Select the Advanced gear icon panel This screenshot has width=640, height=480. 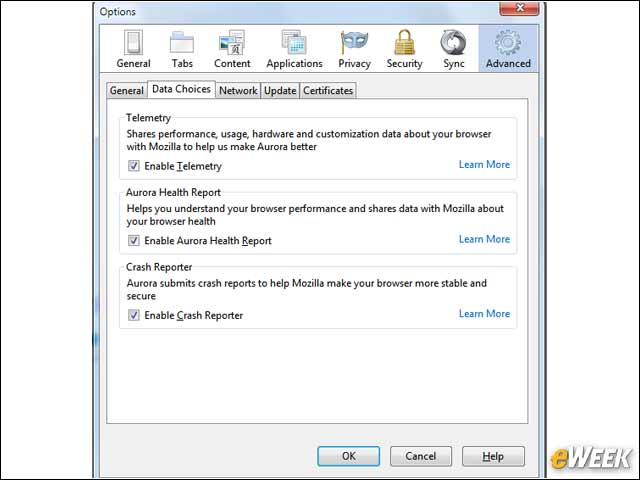pyautogui.click(x=508, y=49)
